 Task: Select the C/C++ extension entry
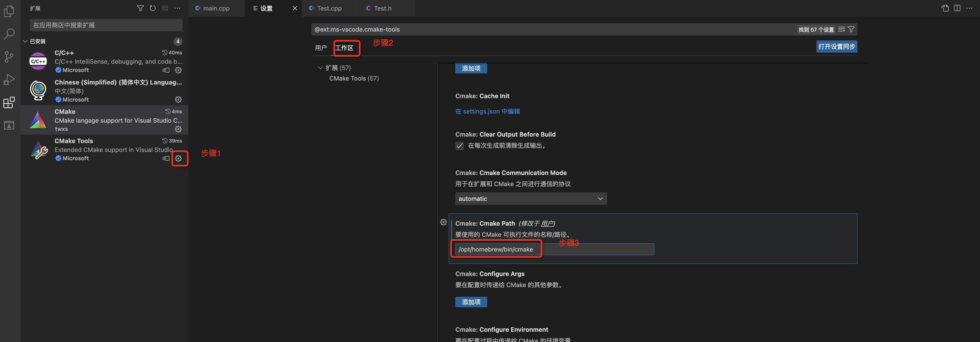point(104,61)
